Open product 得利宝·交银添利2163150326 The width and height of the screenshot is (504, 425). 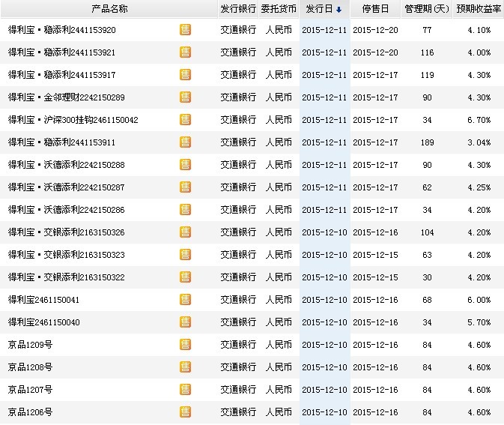click(x=67, y=232)
